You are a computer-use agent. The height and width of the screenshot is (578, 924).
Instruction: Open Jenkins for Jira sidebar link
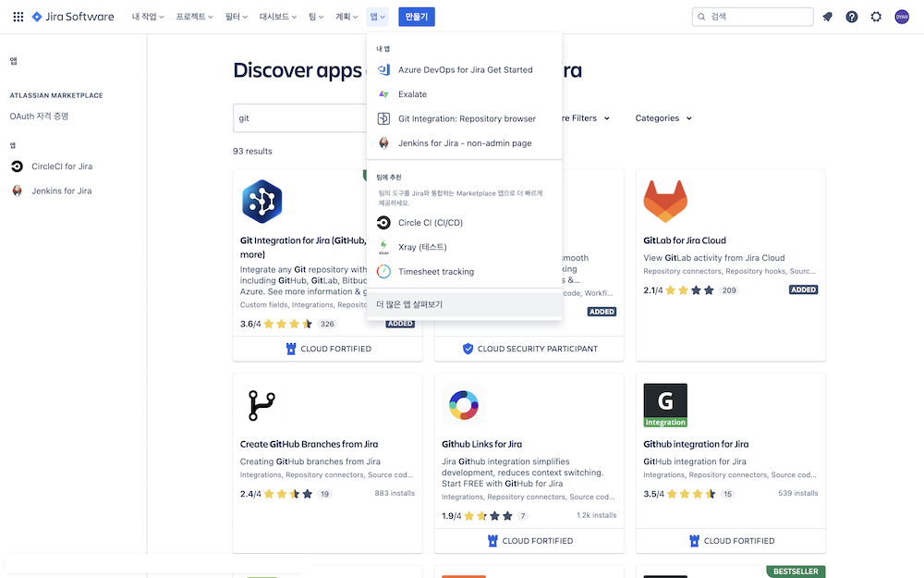coord(61,191)
